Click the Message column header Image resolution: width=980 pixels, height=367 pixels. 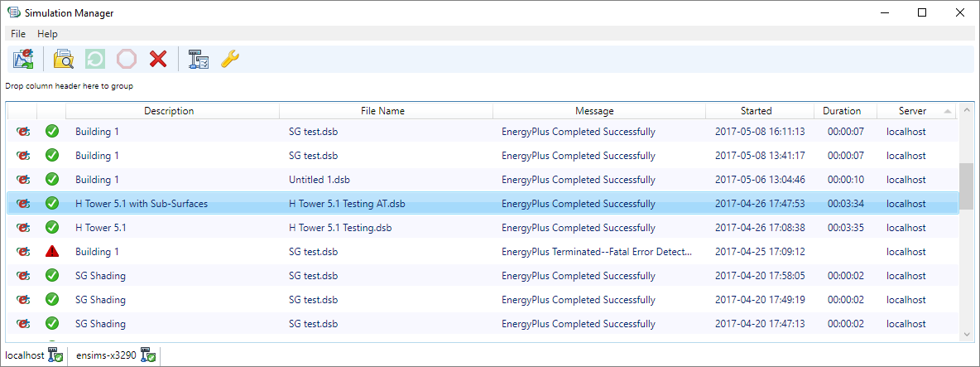pos(594,111)
